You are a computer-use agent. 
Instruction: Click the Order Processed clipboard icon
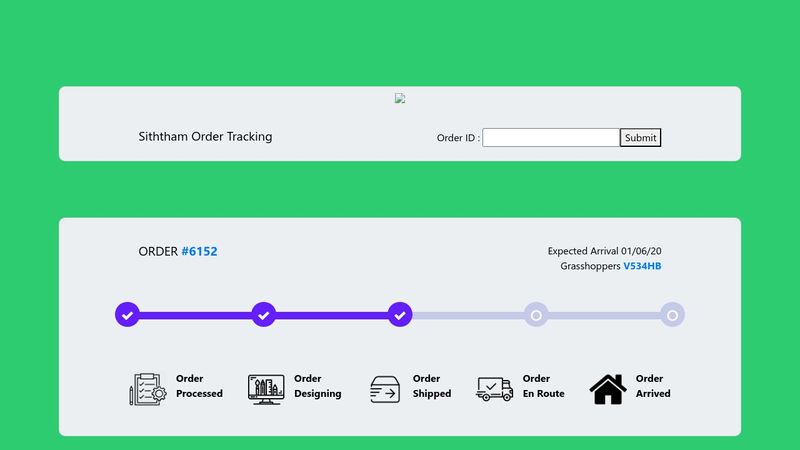click(x=146, y=389)
